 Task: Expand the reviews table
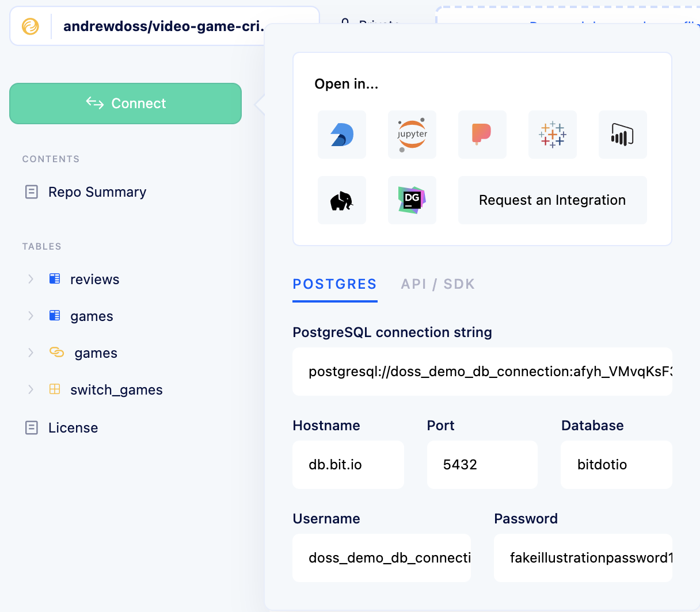click(x=31, y=279)
